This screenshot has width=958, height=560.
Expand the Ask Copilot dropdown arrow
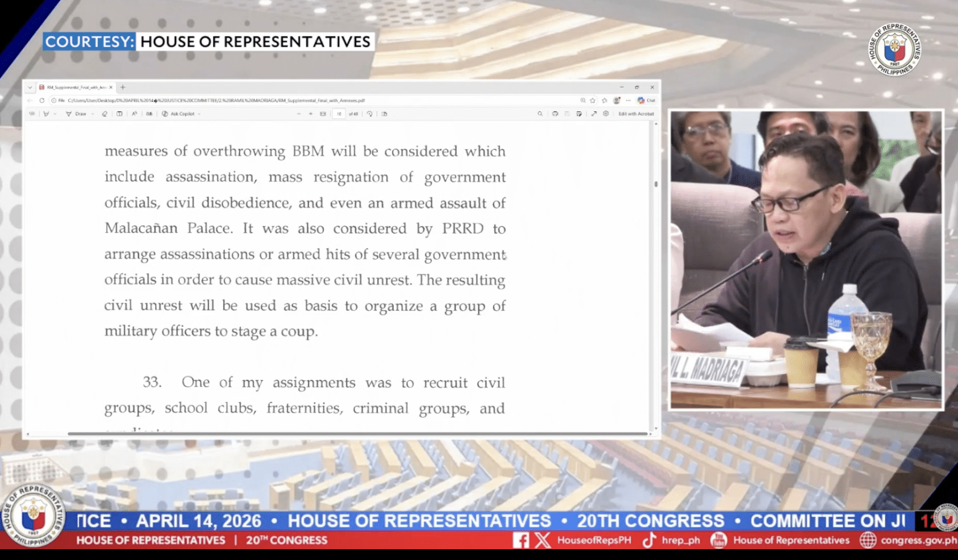point(199,114)
